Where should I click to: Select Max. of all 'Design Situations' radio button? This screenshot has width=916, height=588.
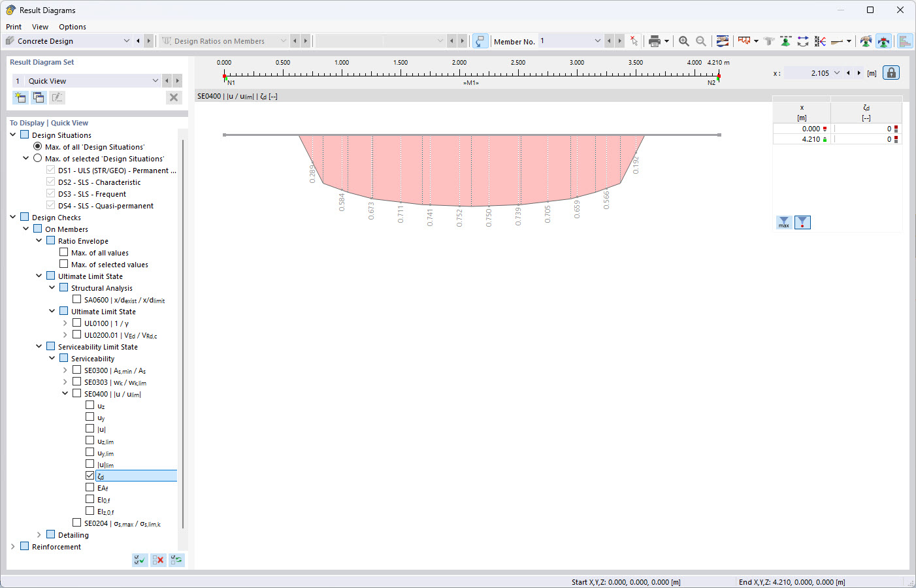(37, 146)
